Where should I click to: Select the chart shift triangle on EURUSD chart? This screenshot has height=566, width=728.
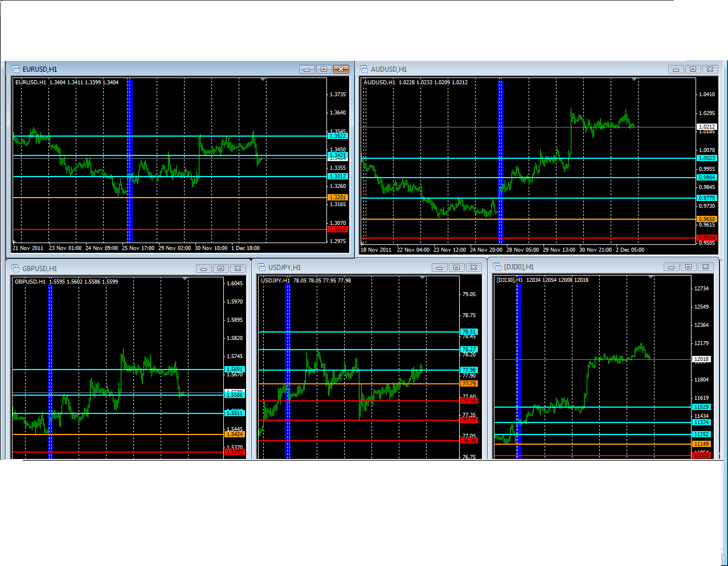click(263, 80)
